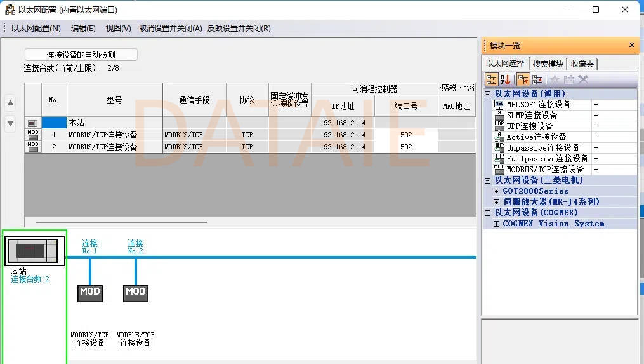Click the 连接 No.2 label in diagram
The width and height of the screenshot is (644, 364).
(136, 246)
